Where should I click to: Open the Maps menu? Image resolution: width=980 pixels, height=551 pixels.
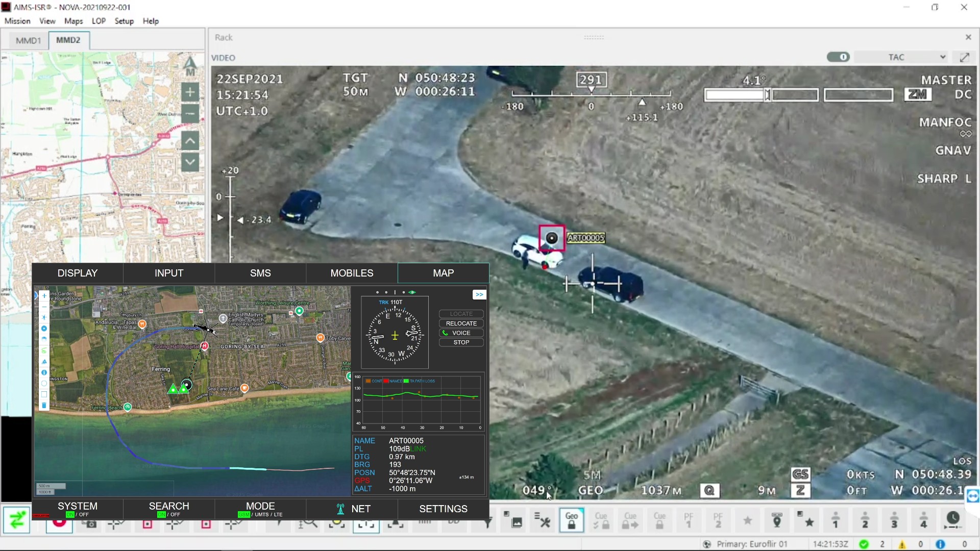73,21
